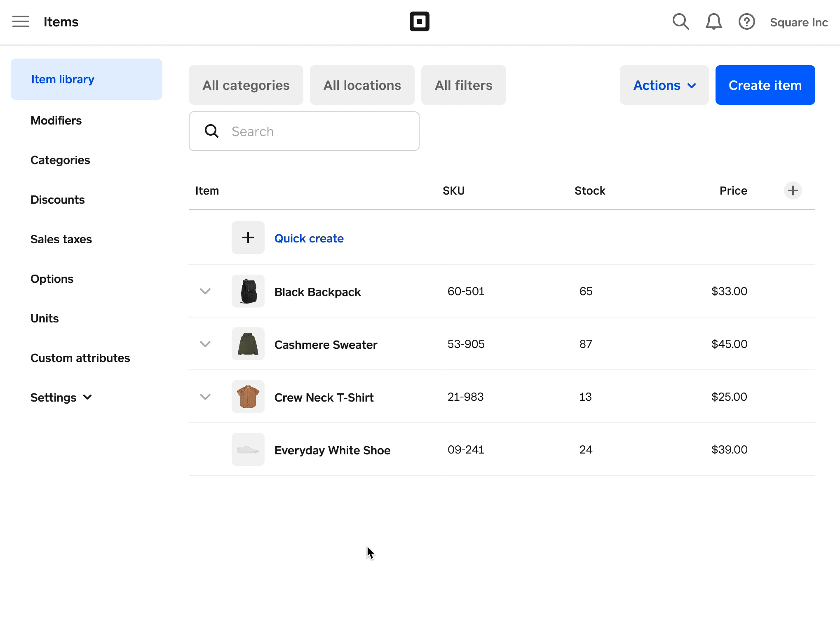
Task: Expand Black Backpack item row
Action: (204, 291)
